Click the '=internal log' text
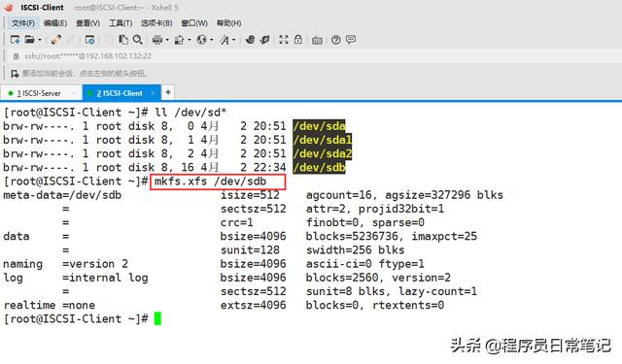Viewport: 622px width, 364px height. pyautogui.click(x=105, y=278)
